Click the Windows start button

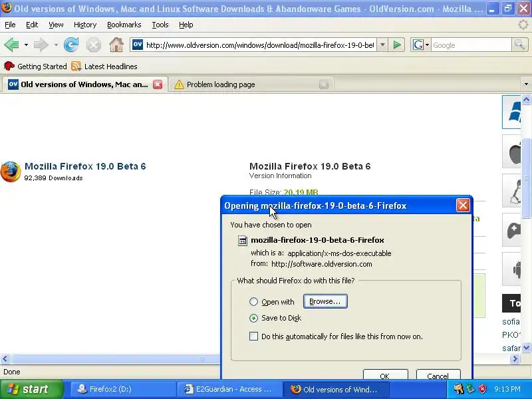point(31,389)
